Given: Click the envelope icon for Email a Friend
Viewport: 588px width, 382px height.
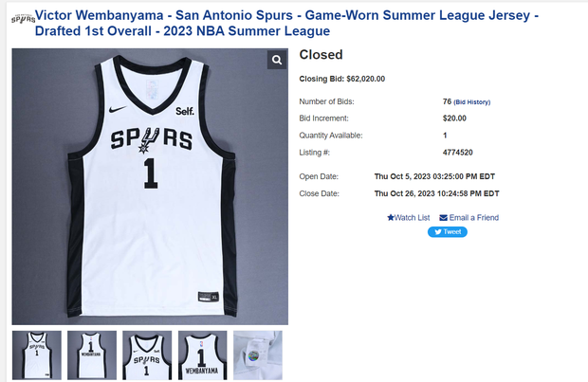Looking at the screenshot, I should 443,218.
